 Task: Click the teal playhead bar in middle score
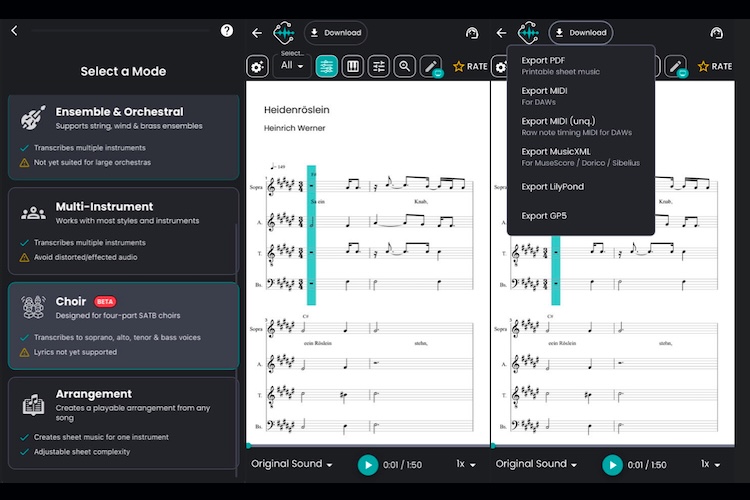311,235
